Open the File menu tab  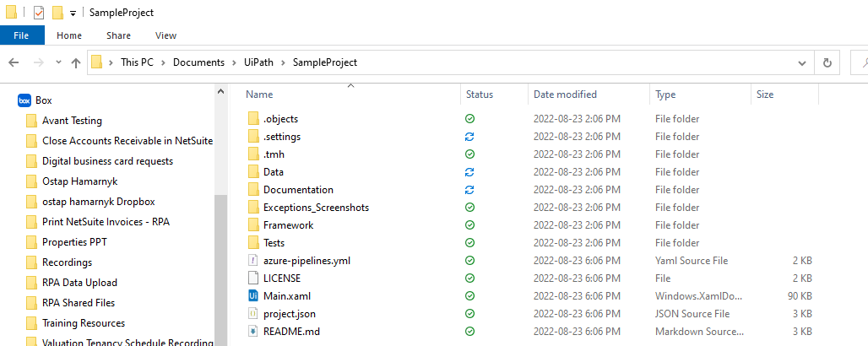21,35
